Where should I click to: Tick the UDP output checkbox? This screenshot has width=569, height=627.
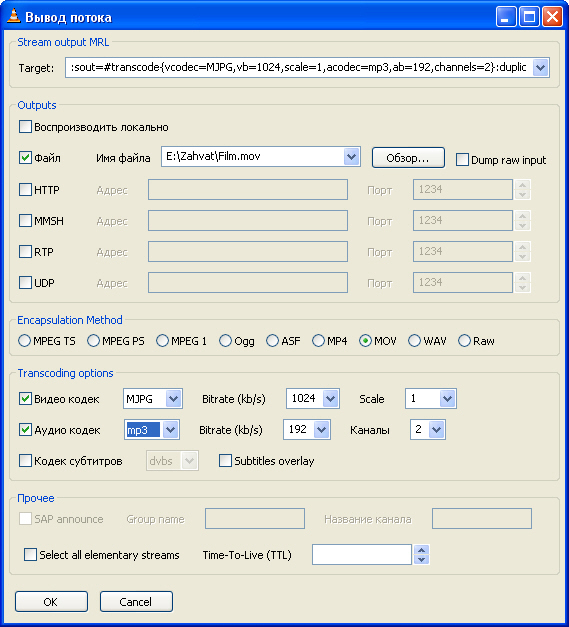click(x=25, y=282)
